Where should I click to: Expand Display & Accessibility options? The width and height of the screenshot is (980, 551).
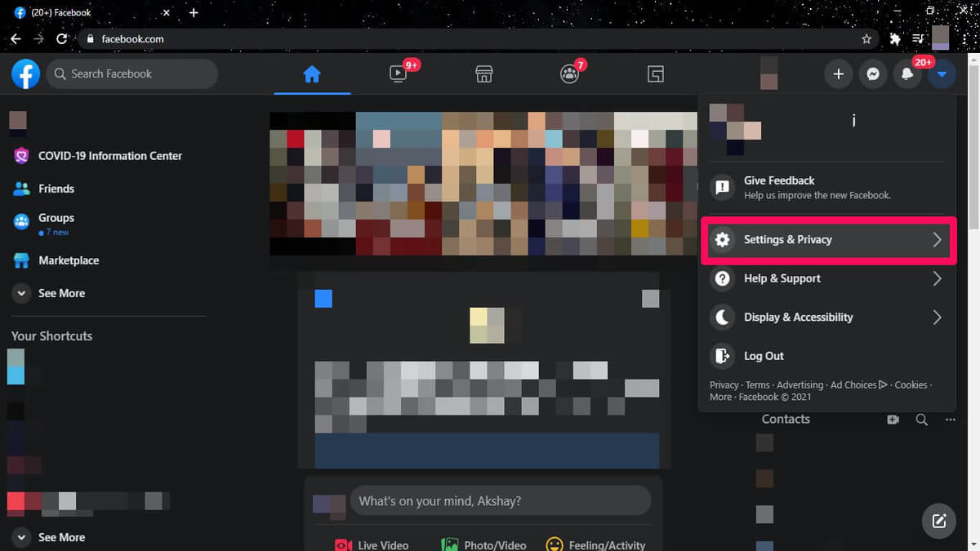[x=828, y=318]
